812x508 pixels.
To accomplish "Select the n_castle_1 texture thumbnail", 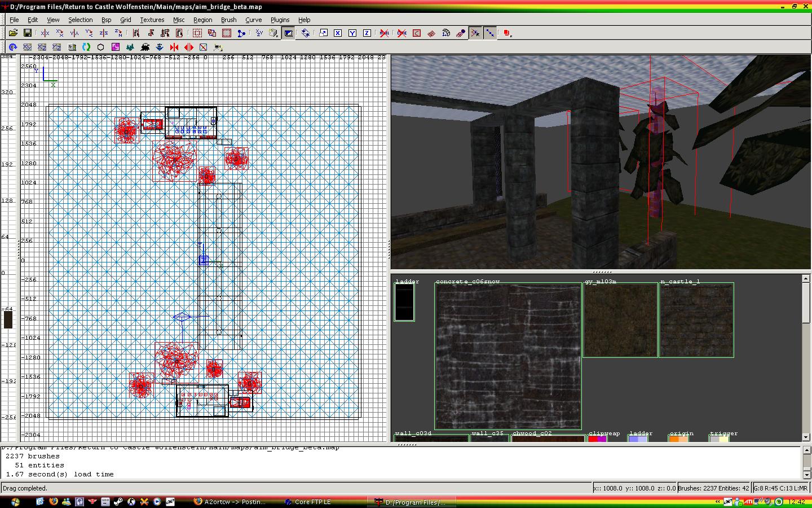I will click(x=696, y=320).
